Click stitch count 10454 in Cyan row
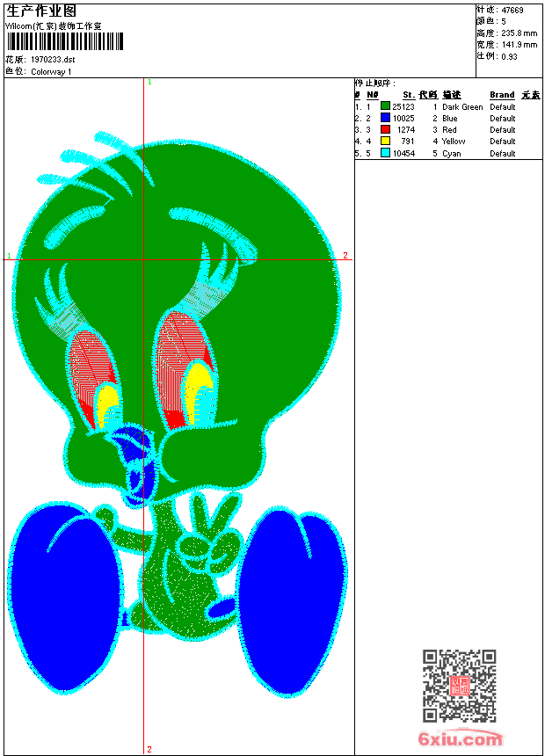This screenshot has height=756, width=545. click(x=403, y=154)
